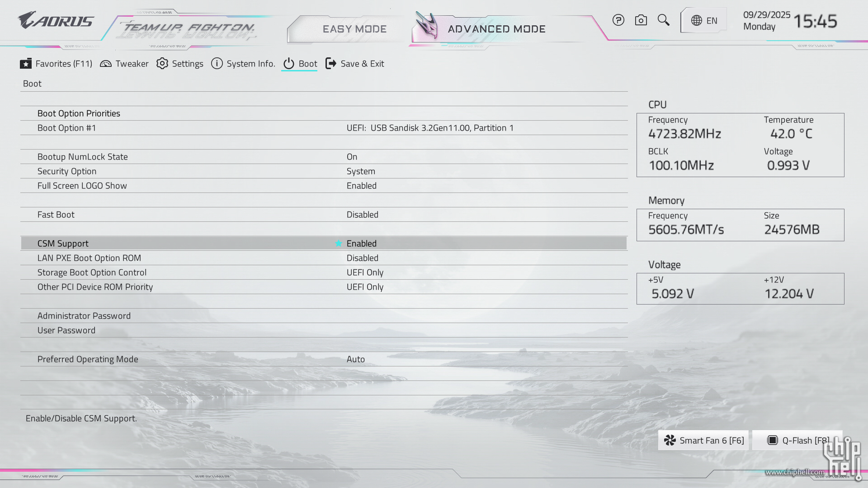This screenshot has height=488, width=868.
Task: Switch to Easy Mode tab
Action: pyautogui.click(x=354, y=29)
